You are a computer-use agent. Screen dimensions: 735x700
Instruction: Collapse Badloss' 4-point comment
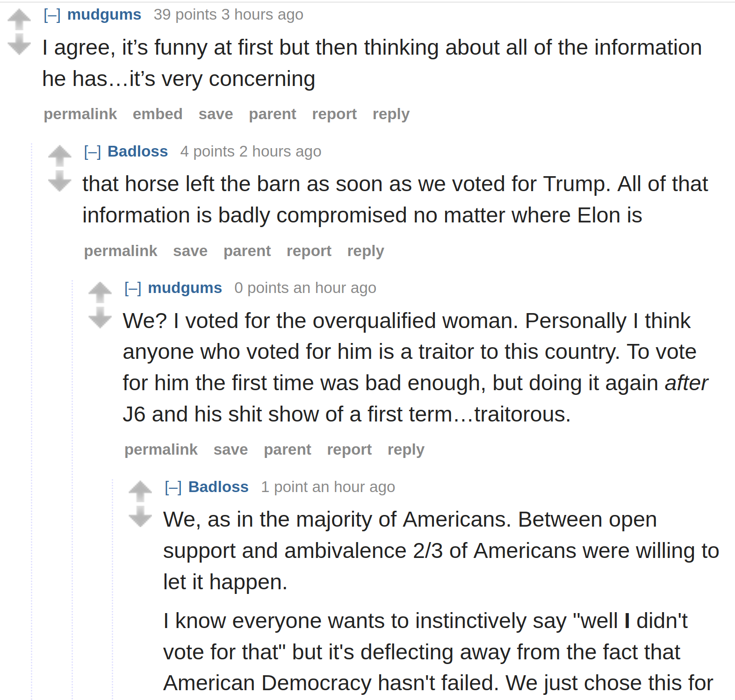(92, 152)
